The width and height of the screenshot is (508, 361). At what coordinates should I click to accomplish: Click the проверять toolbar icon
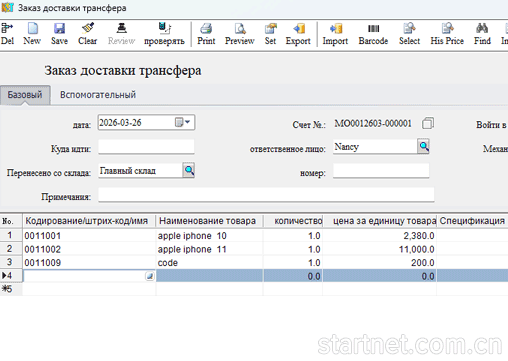[x=164, y=33]
